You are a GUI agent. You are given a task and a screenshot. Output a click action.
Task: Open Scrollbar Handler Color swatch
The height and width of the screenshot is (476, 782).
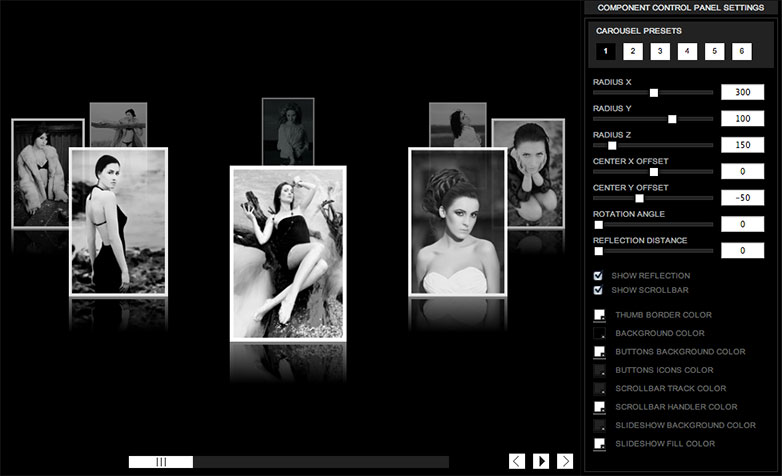coord(599,407)
